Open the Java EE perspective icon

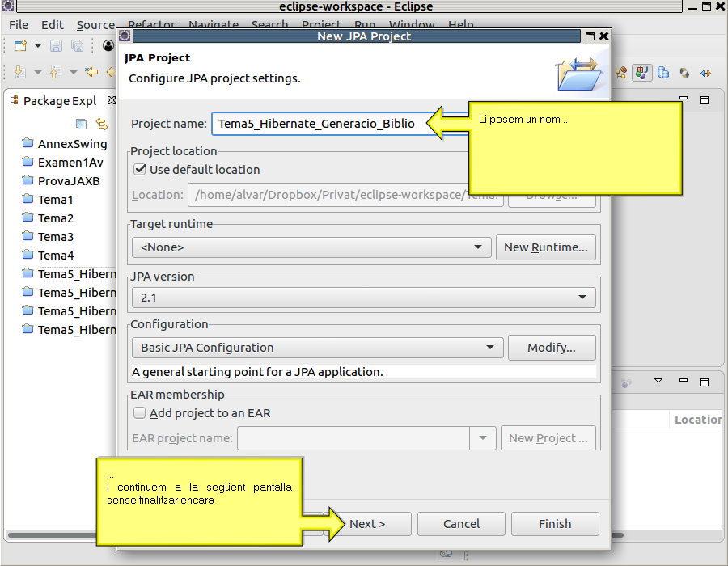tap(621, 73)
